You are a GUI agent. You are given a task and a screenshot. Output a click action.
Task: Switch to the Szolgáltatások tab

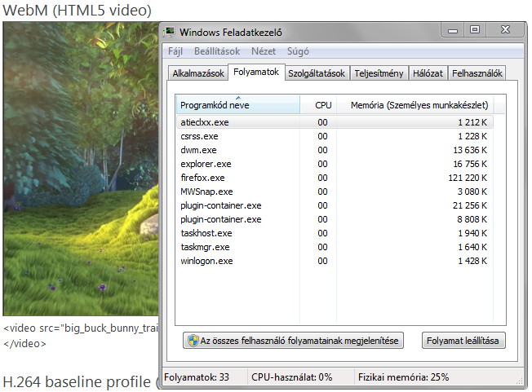[x=317, y=73]
